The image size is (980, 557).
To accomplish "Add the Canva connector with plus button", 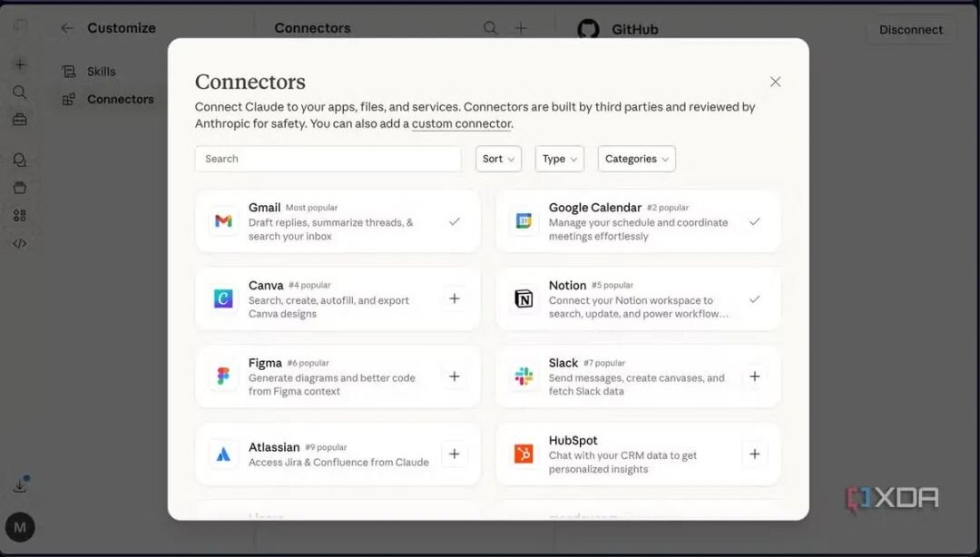I will click(x=455, y=298).
